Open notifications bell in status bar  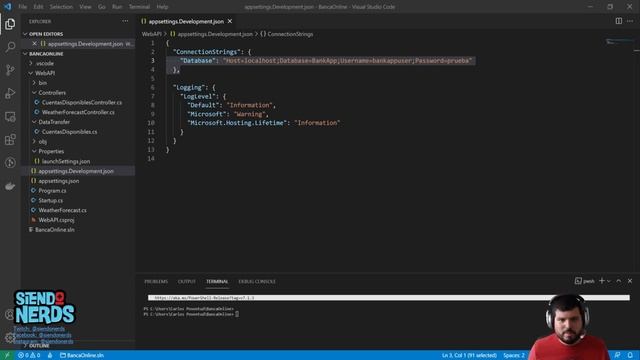pos(630,355)
